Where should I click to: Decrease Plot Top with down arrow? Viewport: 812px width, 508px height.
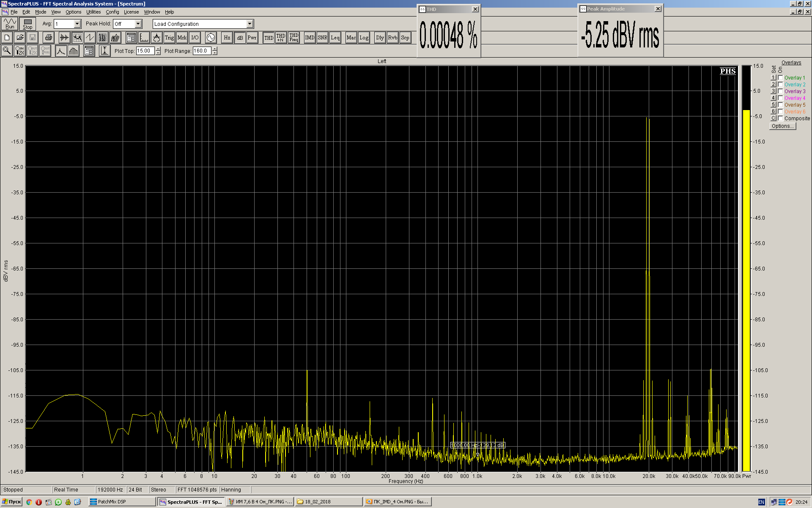(x=158, y=53)
